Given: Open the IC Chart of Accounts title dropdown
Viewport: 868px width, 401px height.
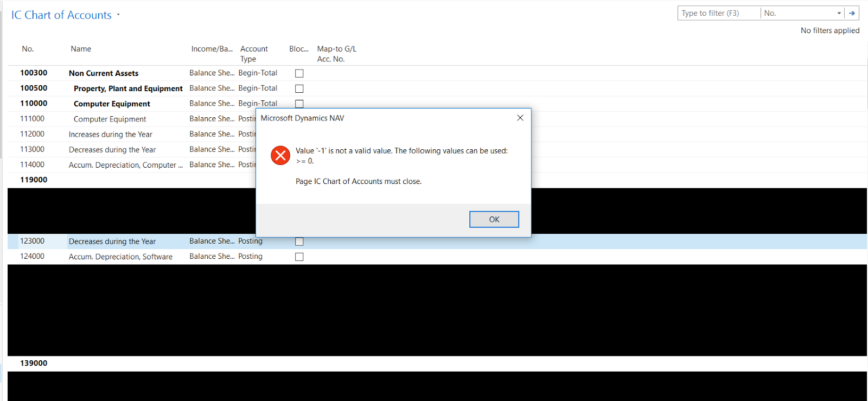Looking at the screenshot, I should tap(118, 15).
